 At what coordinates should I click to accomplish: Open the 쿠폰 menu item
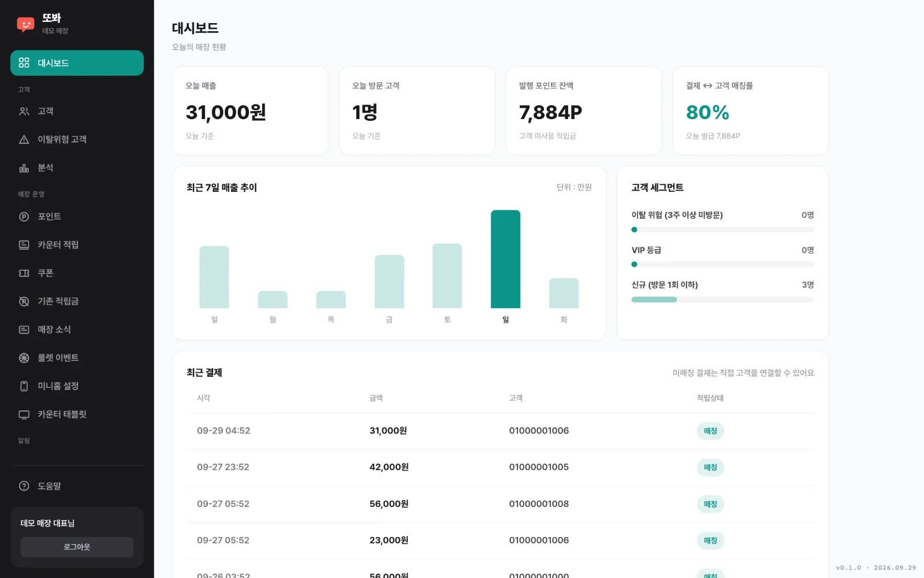point(77,273)
